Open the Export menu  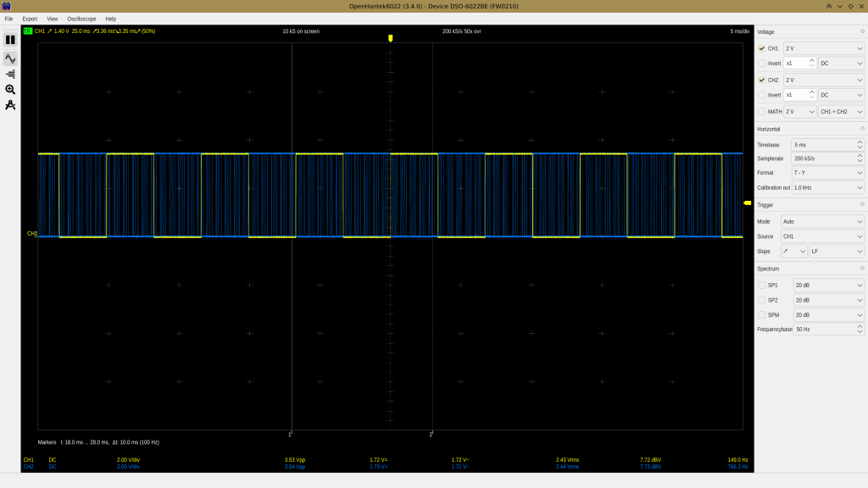(x=30, y=19)
